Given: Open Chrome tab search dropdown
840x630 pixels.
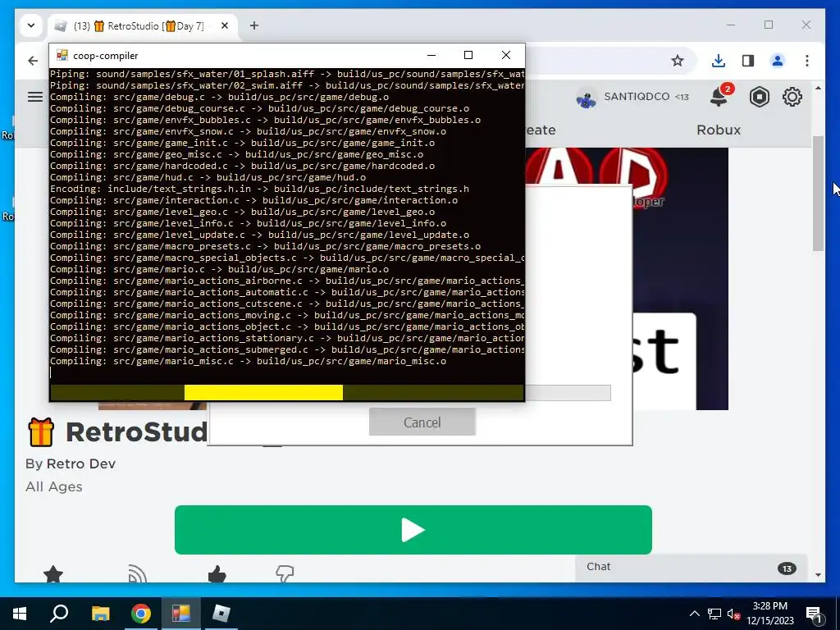Looking at the screenshot, I should [x=31, y=25].
